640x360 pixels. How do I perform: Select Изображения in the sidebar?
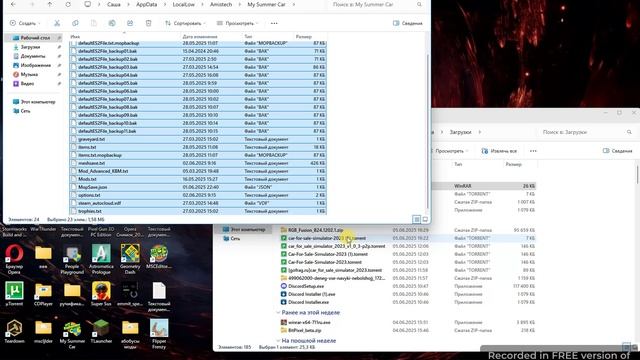(x=35, y=65)
